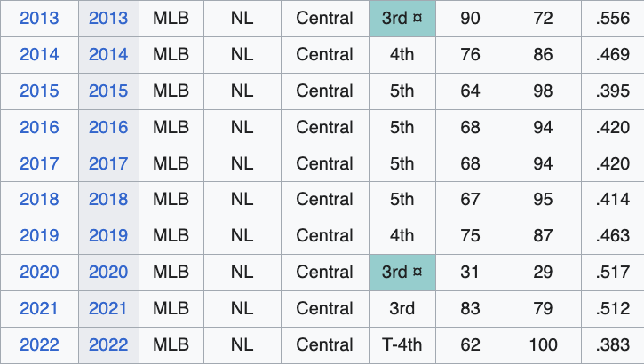
Task: Open the gray-shaded 2017 link
Action: tap(108, 163)
